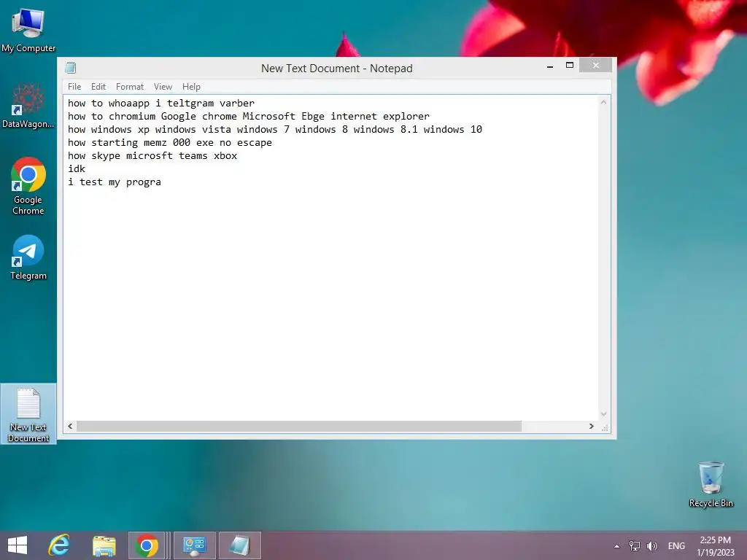
Task: Click the text 'Microsoft Ebge'
Action: click(284, 116)
